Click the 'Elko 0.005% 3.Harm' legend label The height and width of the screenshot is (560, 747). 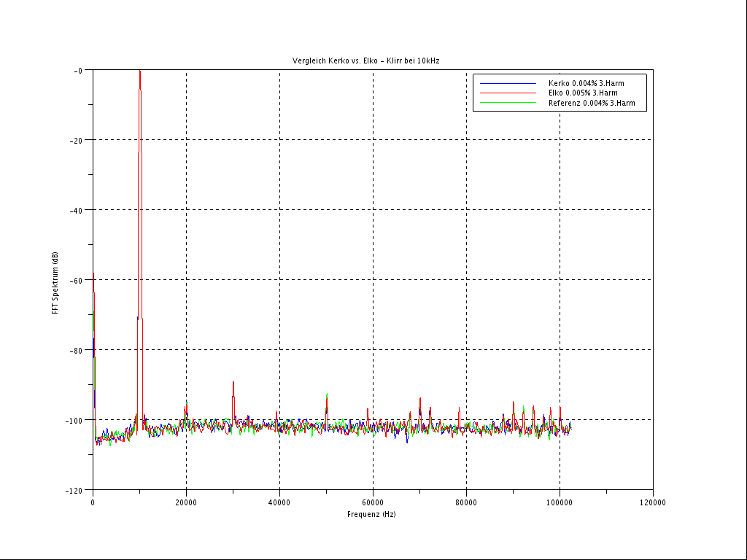coord(583,93)
